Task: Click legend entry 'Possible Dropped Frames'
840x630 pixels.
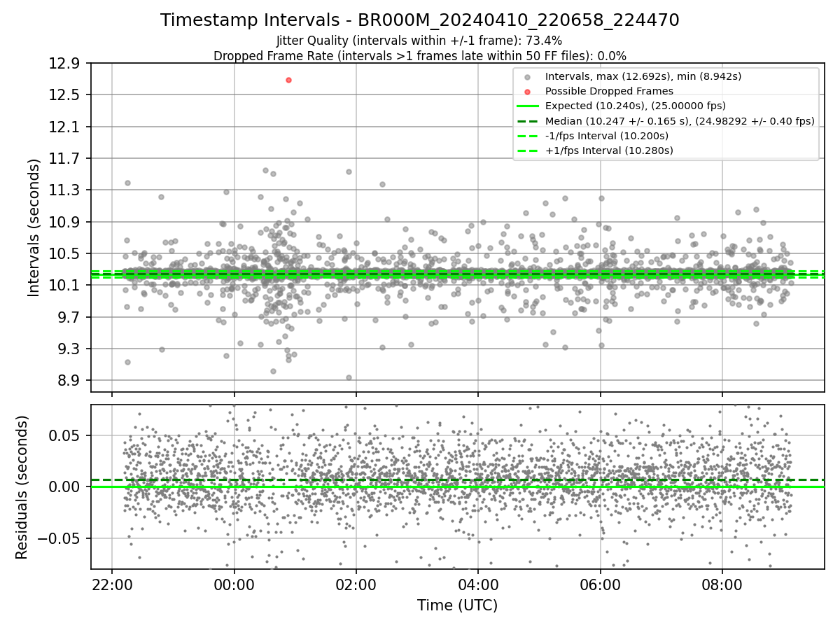Action: 609,91
